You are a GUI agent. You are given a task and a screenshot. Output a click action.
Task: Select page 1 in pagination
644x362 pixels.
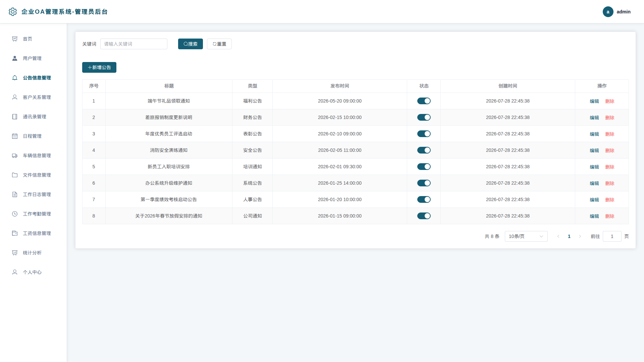569,236
